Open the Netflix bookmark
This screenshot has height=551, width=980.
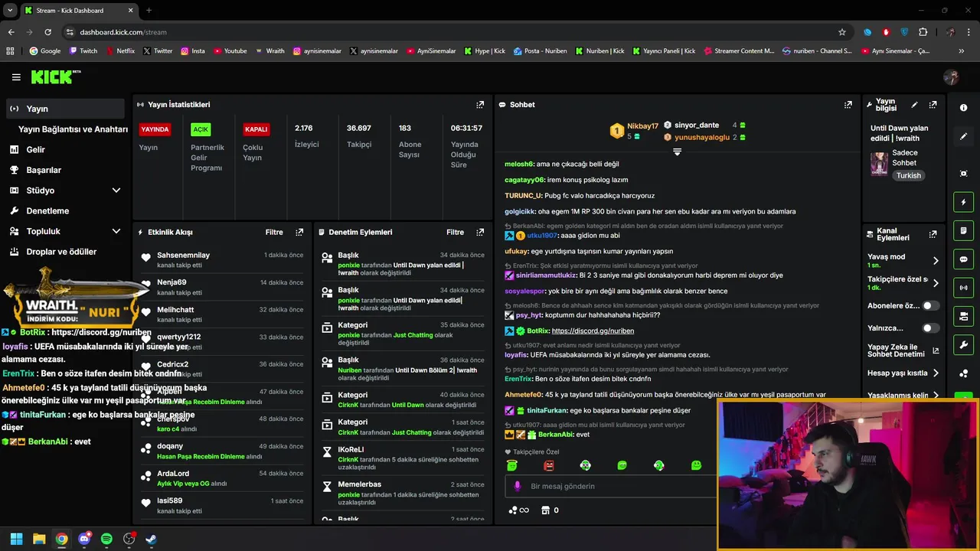[119, 51]
